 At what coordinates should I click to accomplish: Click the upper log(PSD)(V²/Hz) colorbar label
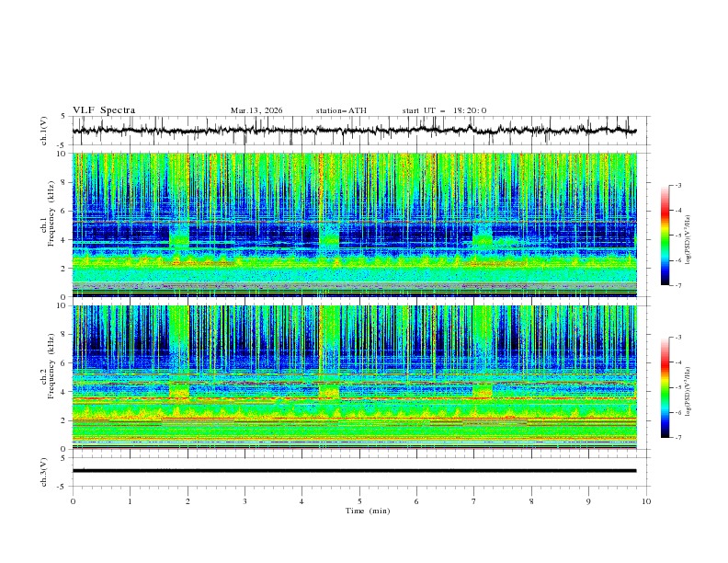click(x=688, y=240)
